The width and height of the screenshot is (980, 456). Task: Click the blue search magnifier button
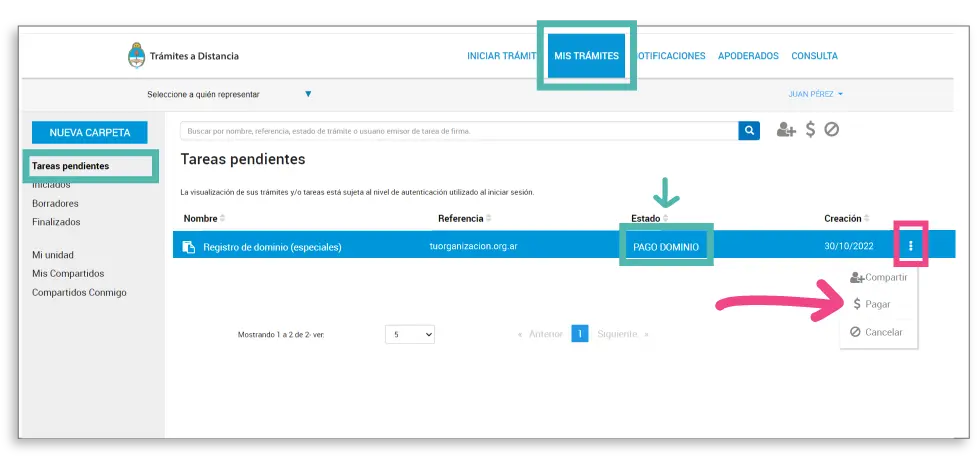coord(749,130)
